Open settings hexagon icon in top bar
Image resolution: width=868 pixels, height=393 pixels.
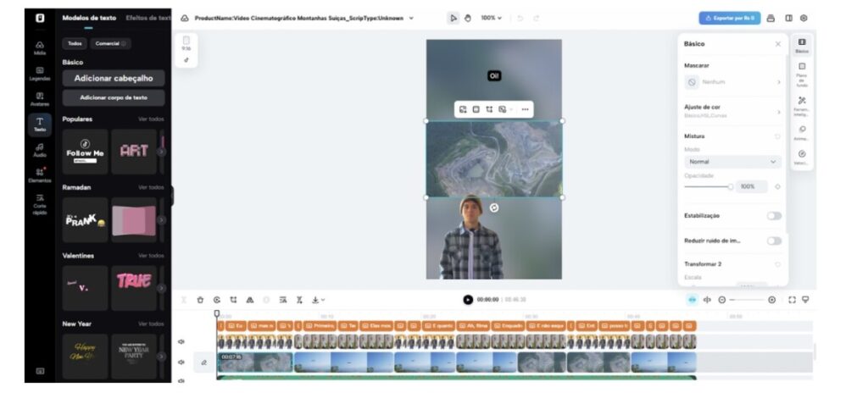[804, 19]
